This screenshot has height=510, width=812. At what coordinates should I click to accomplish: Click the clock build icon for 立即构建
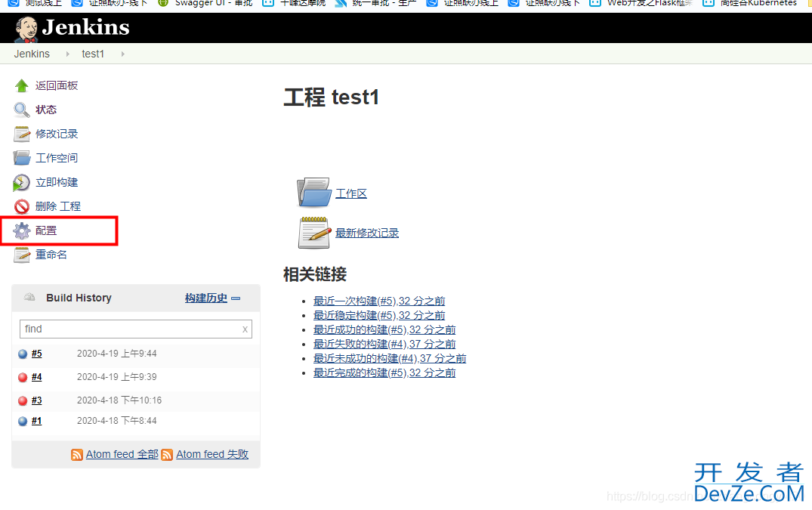tap(21, 182)
